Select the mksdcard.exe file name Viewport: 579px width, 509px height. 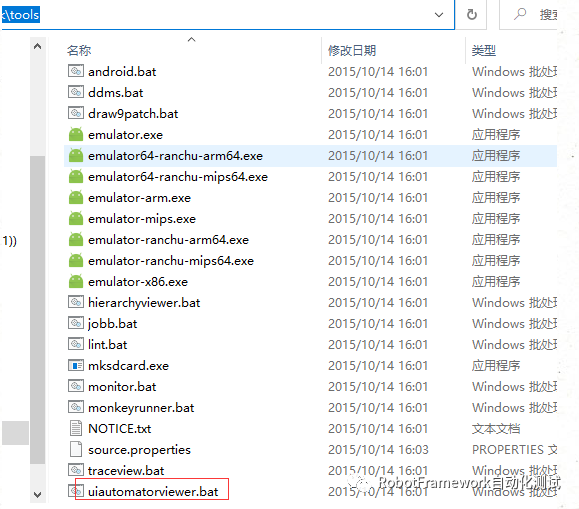[x=129, y=366]
